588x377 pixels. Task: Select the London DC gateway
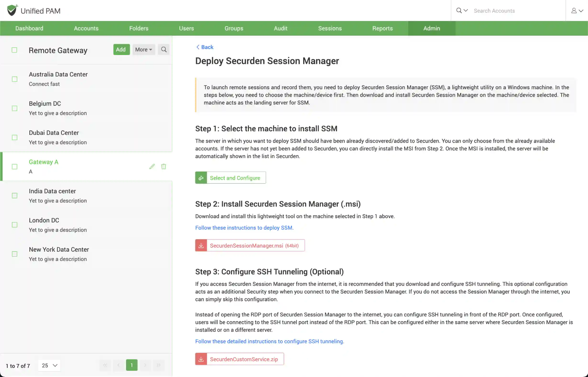86,225
